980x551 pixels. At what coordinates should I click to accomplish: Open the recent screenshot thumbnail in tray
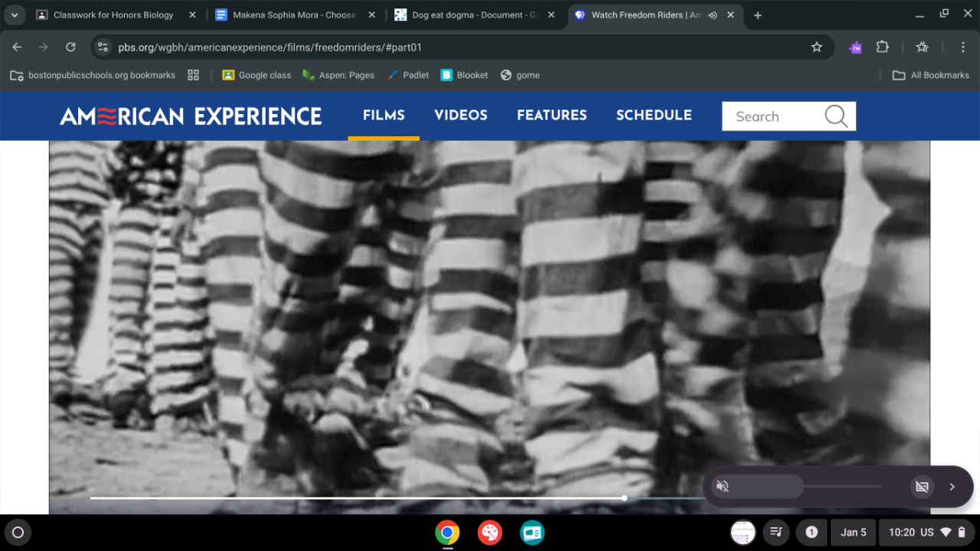[x=743, y=533]
